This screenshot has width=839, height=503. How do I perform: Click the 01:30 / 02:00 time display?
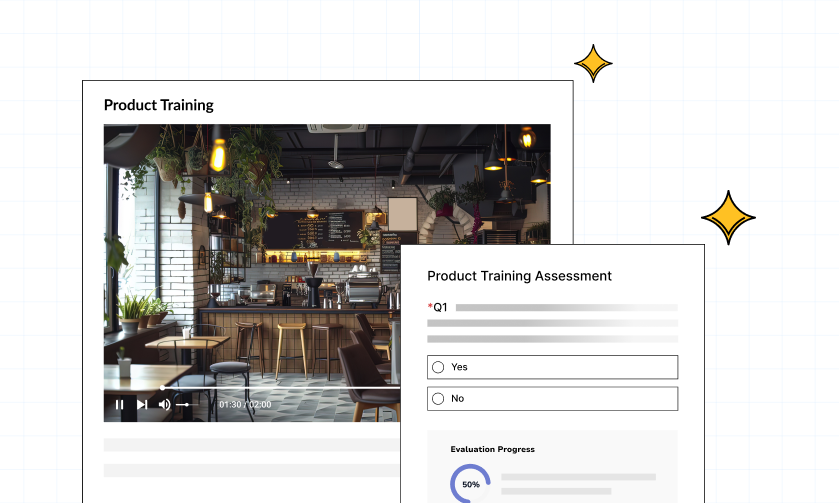click(245, 405)
